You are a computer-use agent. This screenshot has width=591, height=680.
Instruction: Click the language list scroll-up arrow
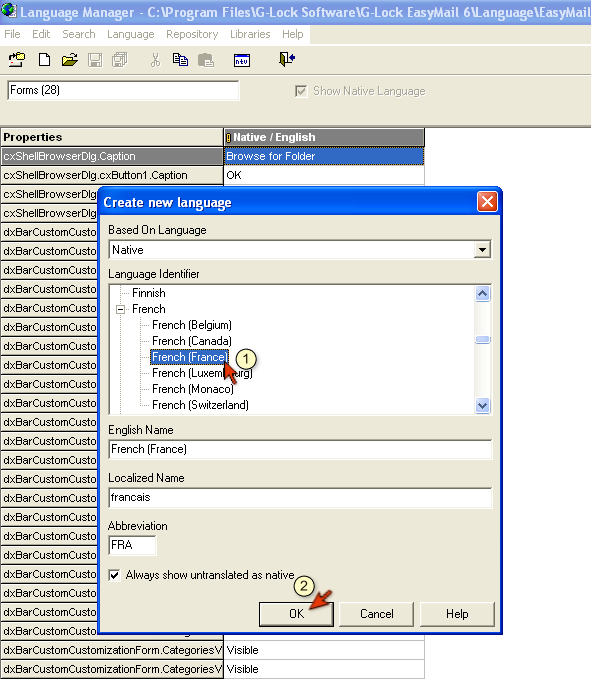pos(483,294)
